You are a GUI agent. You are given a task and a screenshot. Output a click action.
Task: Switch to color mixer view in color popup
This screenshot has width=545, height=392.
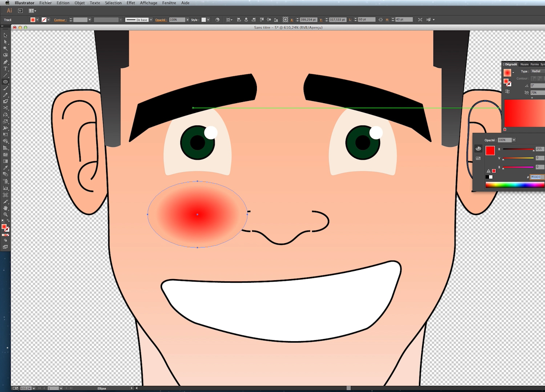click(x=478, y=149)
